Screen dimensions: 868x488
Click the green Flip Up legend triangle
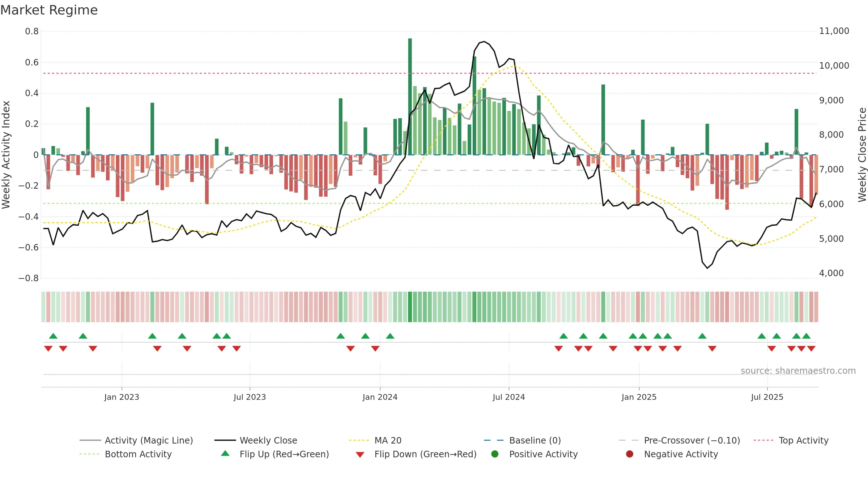(225, 453)
